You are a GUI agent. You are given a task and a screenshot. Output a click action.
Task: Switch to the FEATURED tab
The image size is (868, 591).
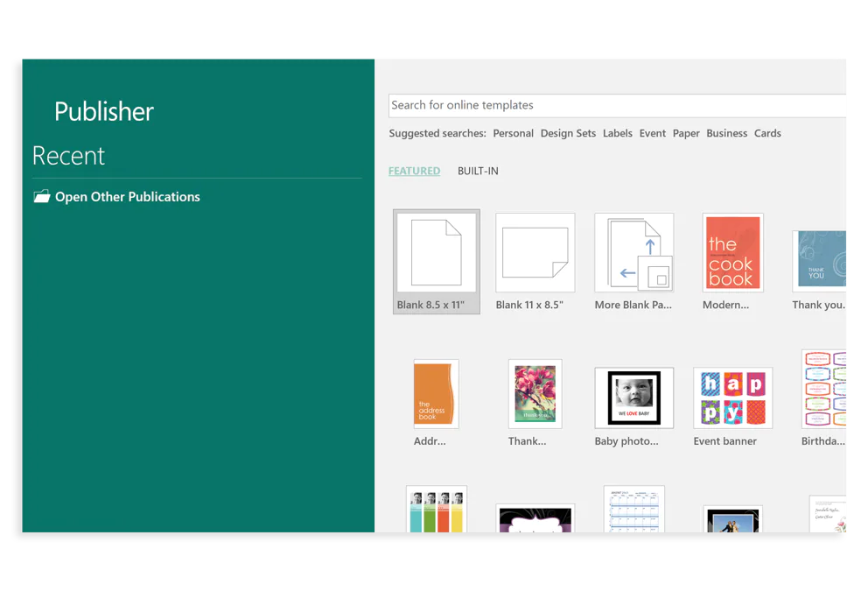(414, 171)
